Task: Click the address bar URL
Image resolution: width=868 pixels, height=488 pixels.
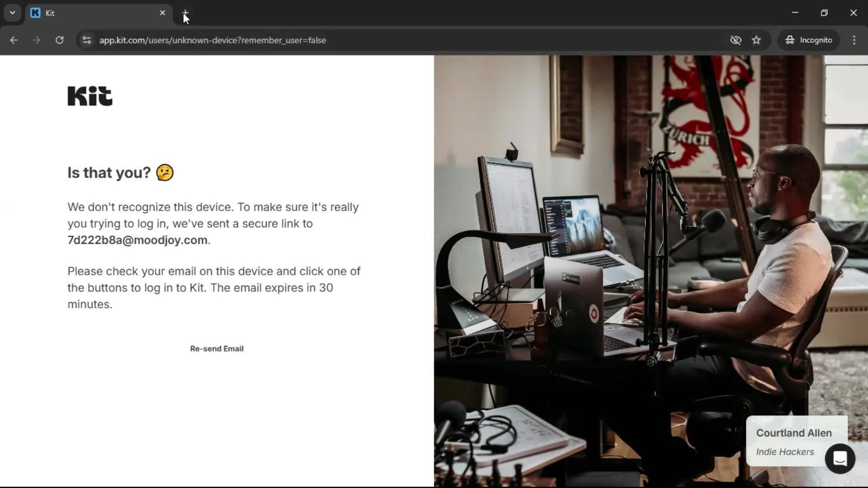Action: 212,40
